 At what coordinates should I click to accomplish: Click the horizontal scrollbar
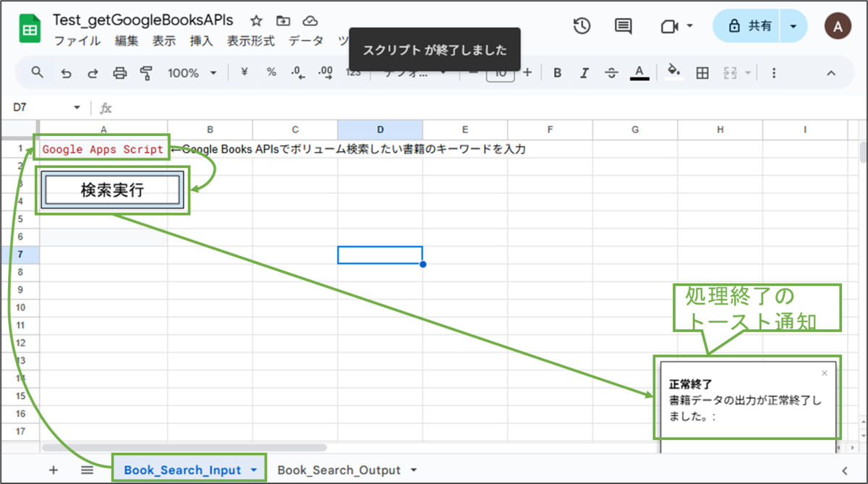[184, 448]
